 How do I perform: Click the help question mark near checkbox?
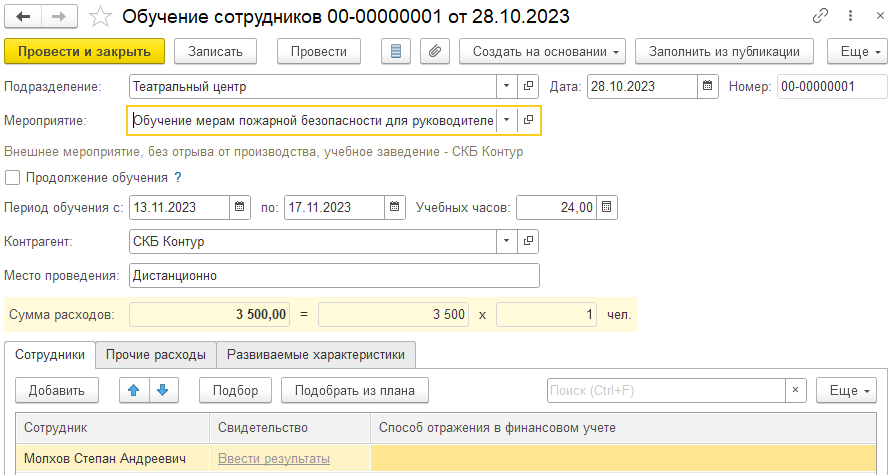178,178
